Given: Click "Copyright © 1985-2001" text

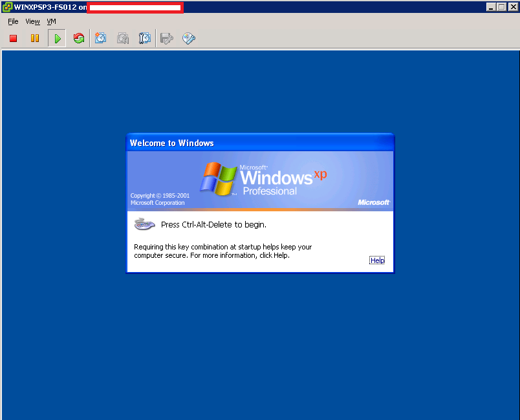Looking at the screenshot, I should point(160,195).
